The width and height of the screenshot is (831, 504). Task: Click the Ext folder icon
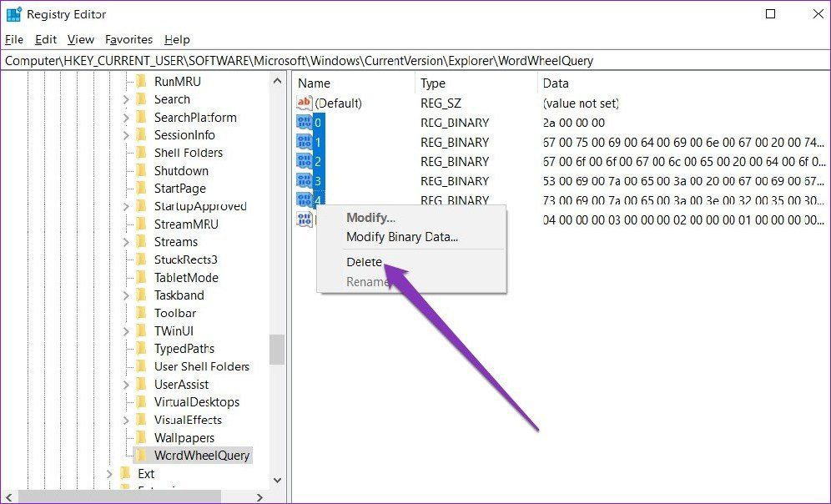coord(125,473)
